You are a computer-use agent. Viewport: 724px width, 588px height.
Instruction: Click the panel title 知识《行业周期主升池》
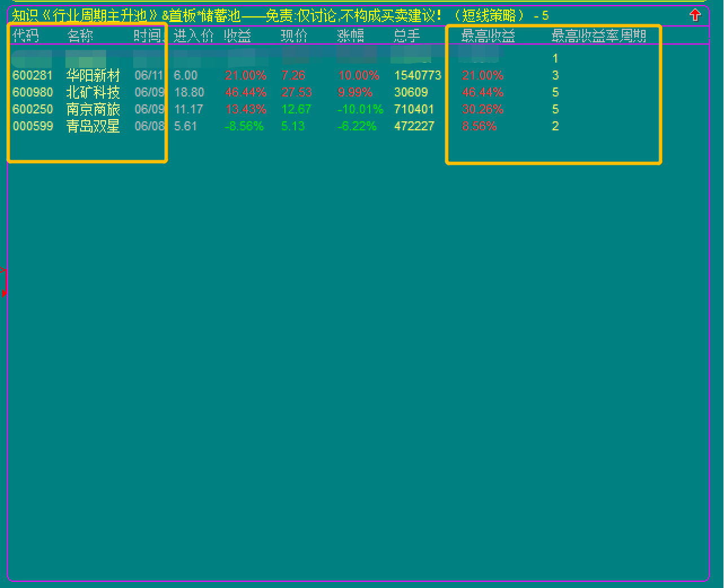(86, 15)
